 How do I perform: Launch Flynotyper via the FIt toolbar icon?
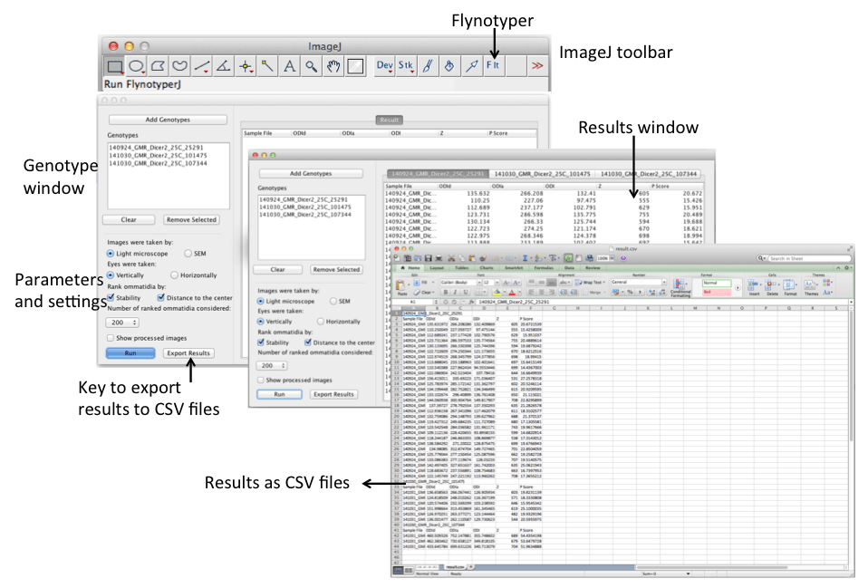494,65
